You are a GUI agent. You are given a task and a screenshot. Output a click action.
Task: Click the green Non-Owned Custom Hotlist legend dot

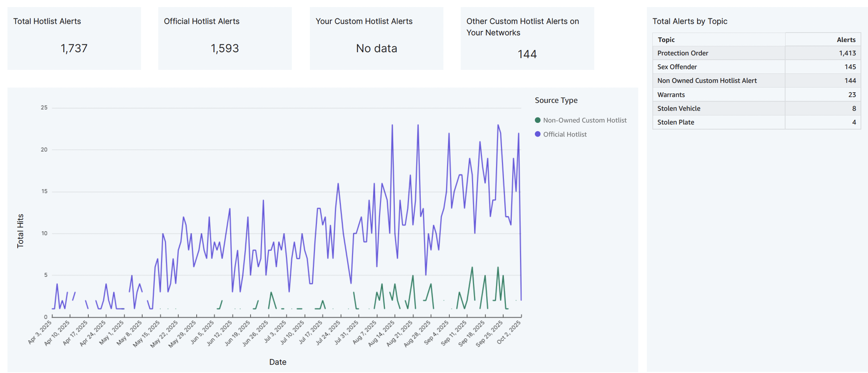pyautogui.click(x=537, y=120)
